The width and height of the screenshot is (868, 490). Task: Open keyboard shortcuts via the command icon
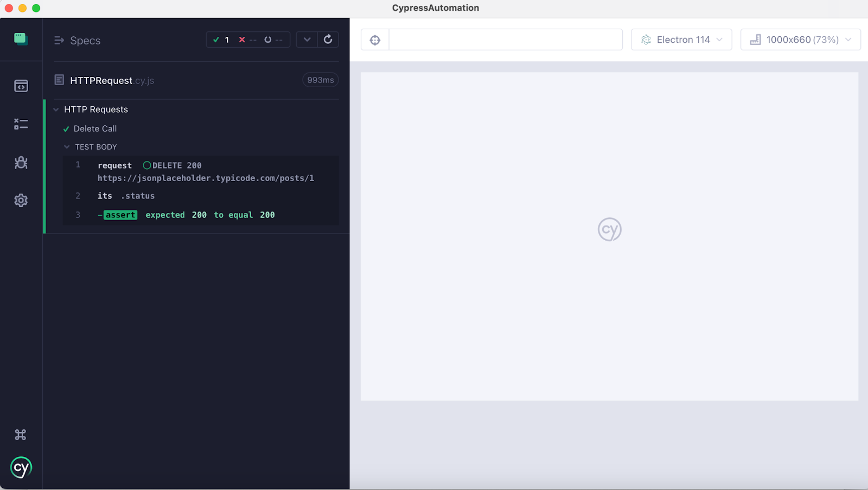[21, 434]
